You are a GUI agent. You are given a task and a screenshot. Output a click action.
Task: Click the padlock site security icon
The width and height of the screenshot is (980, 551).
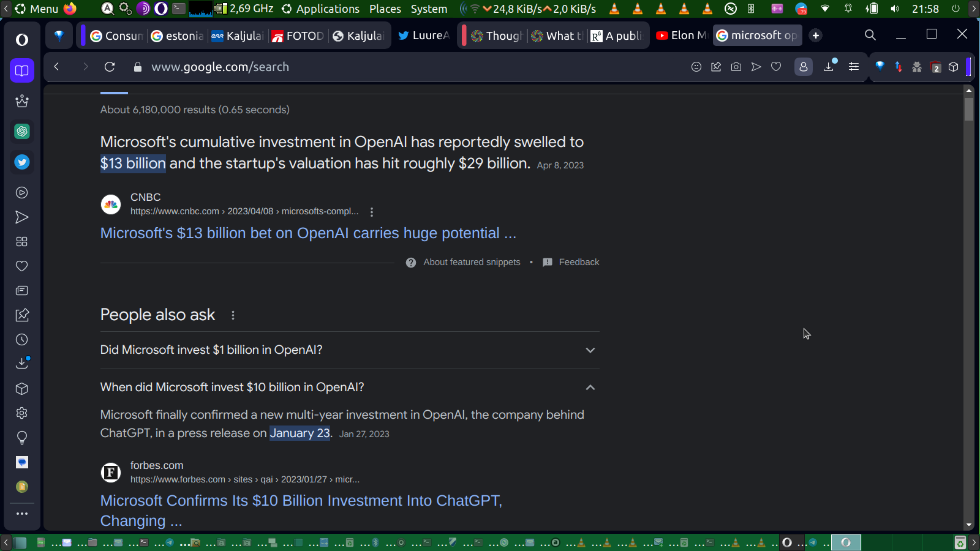138,67
